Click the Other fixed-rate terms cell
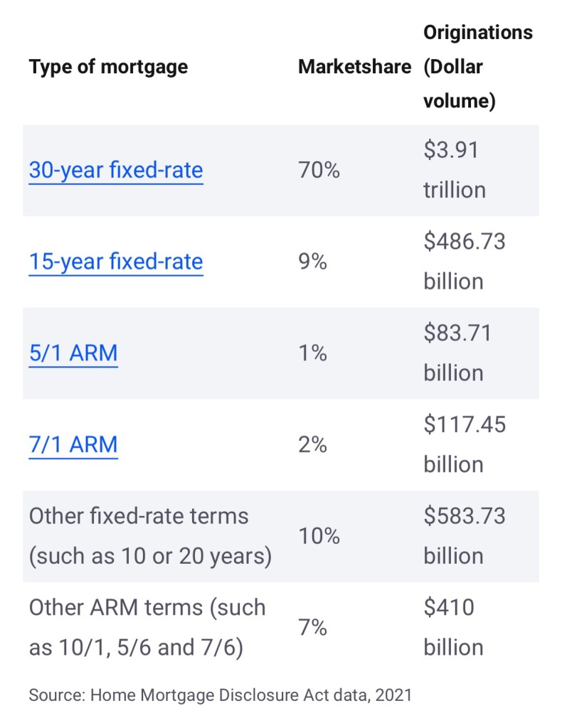This screenshot has width=562, height=728. (150, 536)
